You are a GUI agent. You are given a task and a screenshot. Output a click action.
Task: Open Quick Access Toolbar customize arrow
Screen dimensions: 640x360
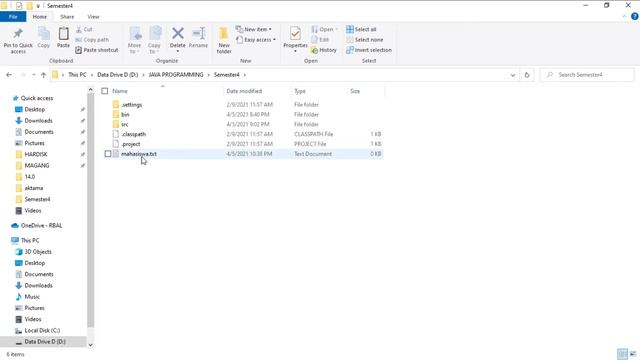click(38, 6)
